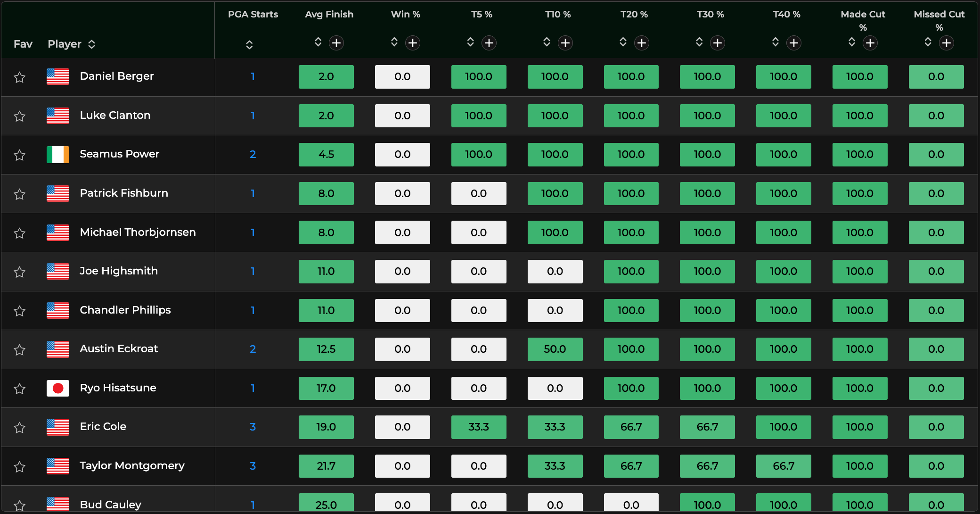Click the Avg Finish column header label

click(329, 14)
